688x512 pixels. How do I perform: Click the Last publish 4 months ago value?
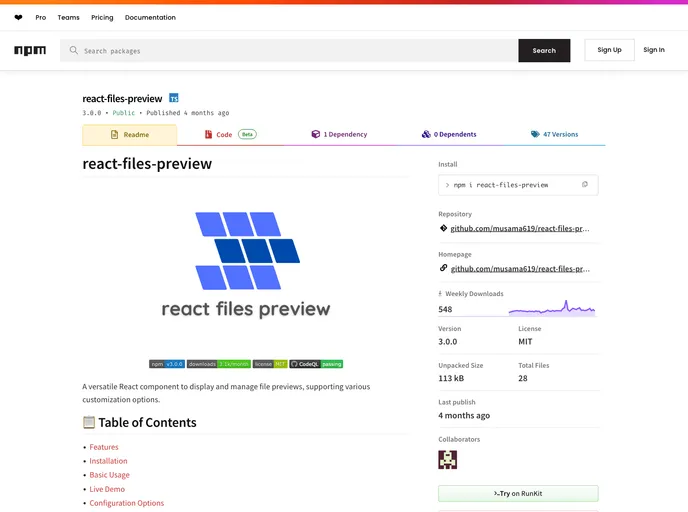tap(464, 415)
